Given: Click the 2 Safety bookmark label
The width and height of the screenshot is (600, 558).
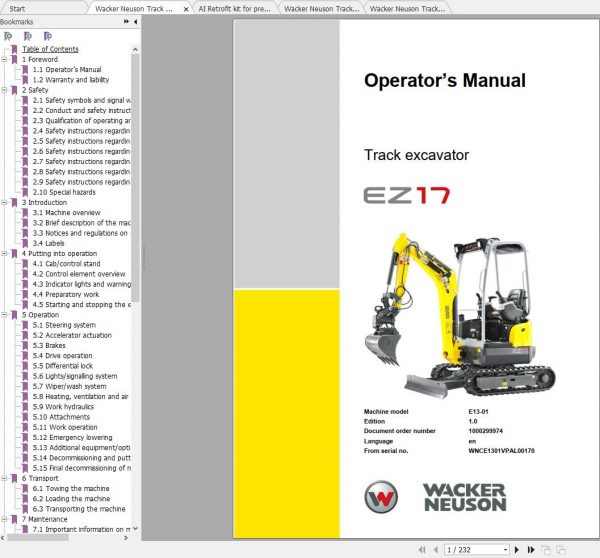Looking at the screenshot, I should pyautogui.click(x=35, y=90).
